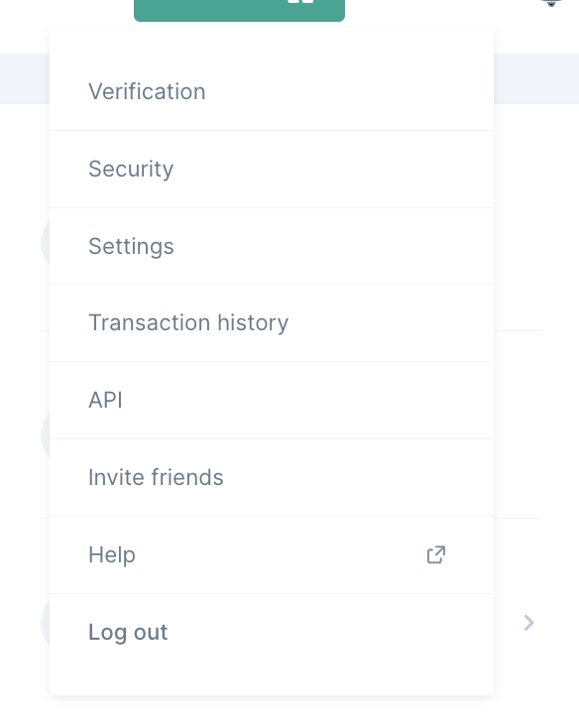
Task: Open the Verification menu entry
Action: point(272,91)
